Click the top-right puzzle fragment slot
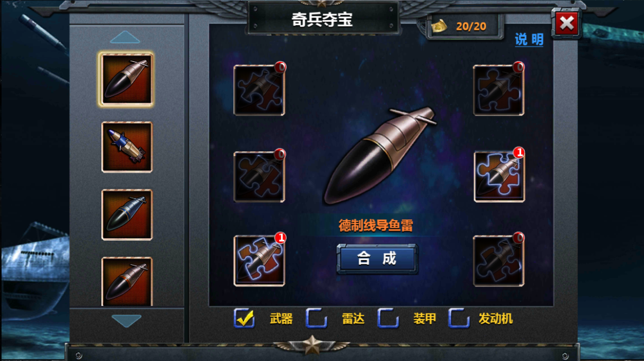 pos(499,90)
